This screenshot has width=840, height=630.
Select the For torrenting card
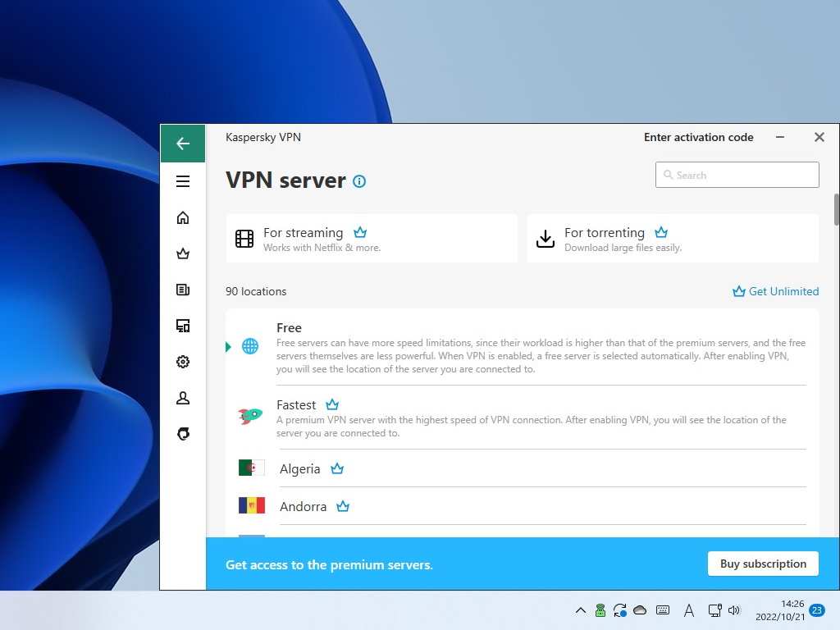tap(673, 239)
